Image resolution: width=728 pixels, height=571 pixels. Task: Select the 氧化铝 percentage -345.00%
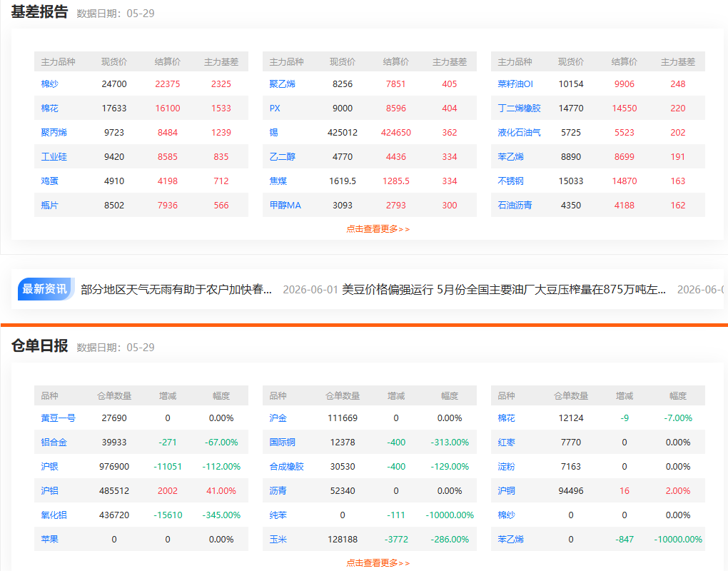221,515
